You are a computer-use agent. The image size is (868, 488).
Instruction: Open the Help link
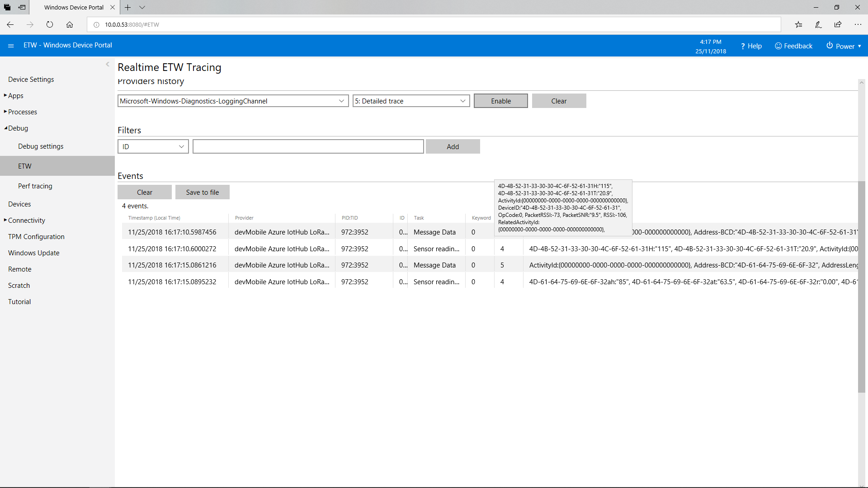[751, 46]
